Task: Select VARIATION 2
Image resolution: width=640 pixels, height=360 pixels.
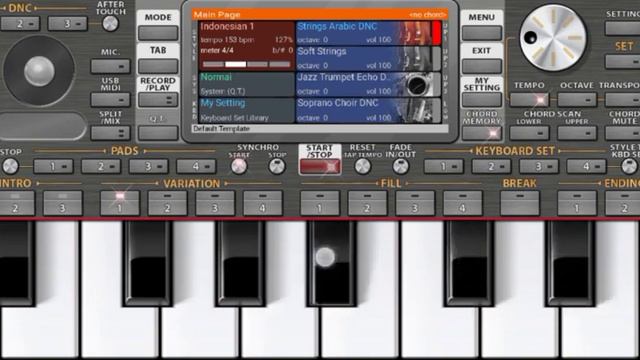Action: [x=167, y=203]
